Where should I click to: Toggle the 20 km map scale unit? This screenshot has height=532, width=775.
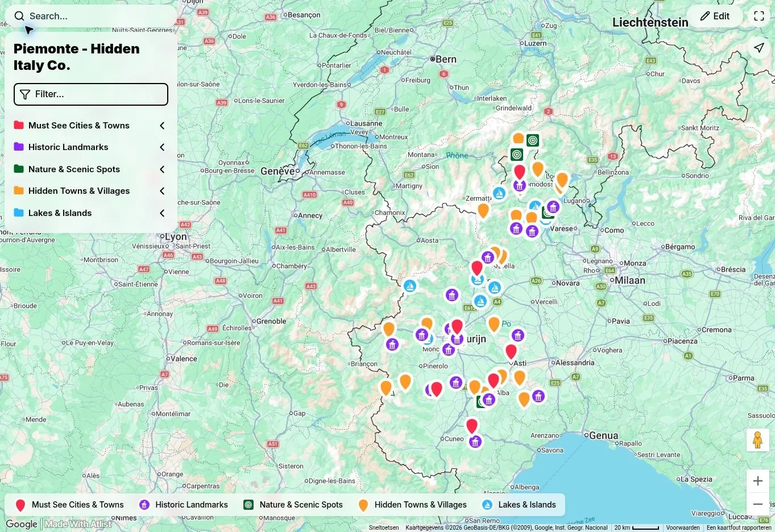[x=637, y=528]
